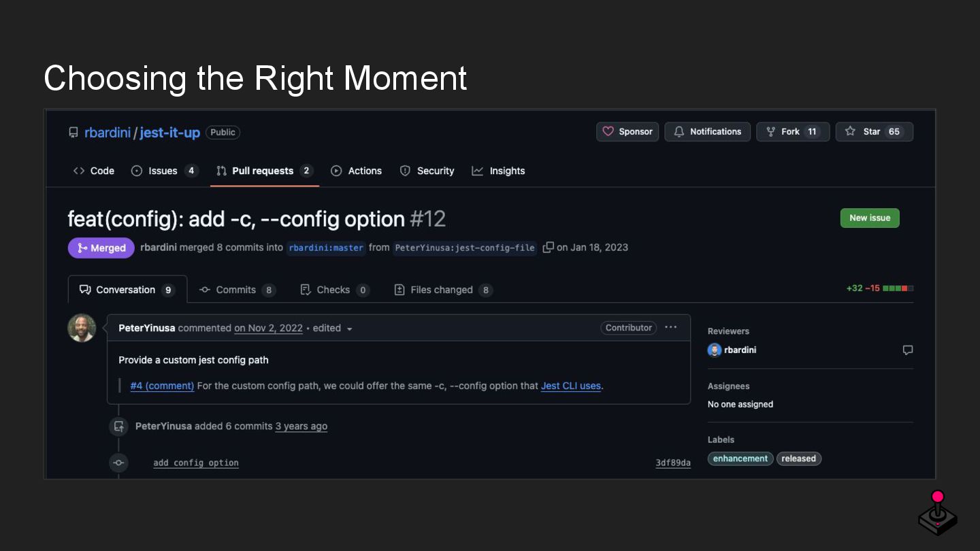Click the Insights graph icon
This screenshot has height=551, width=980.
click(478, 171)
